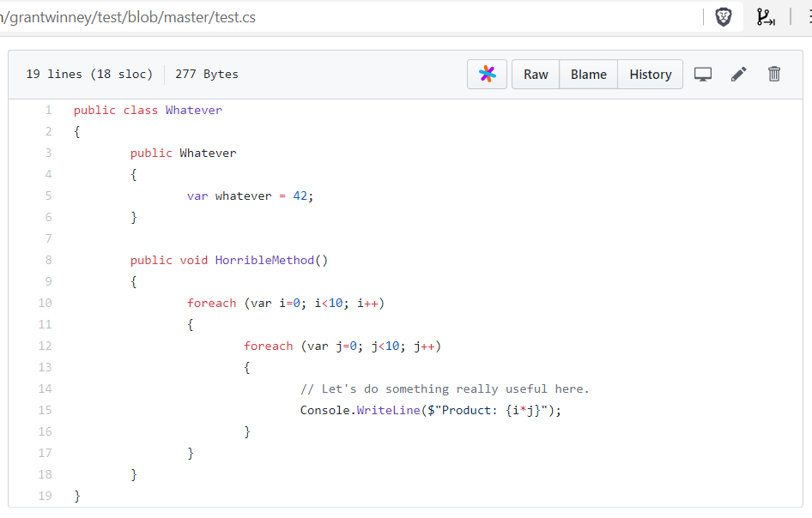Open the Blame view

click(x=589, y=75)
